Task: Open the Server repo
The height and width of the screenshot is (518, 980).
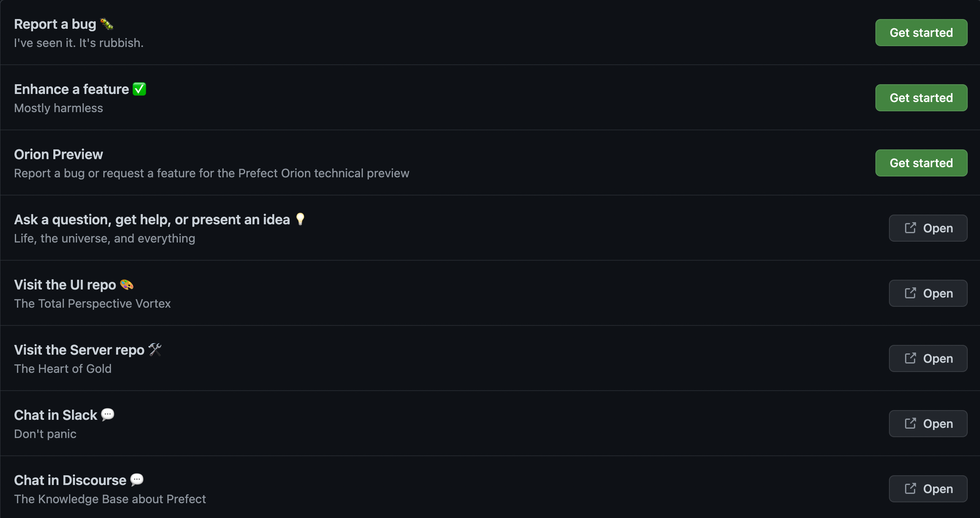Action: click(928, 358)
